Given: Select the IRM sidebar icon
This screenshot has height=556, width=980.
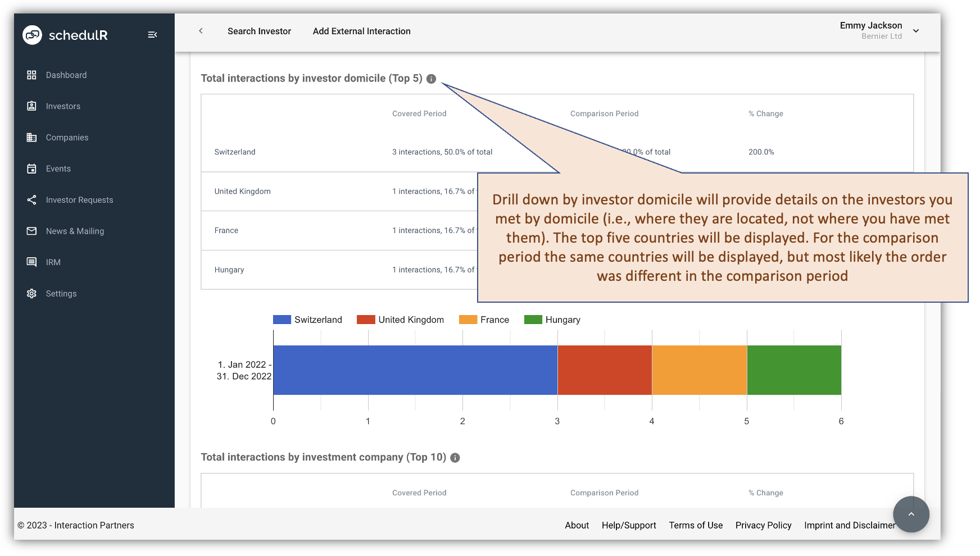Looking at the screenshot, I should tap(32, 262).
